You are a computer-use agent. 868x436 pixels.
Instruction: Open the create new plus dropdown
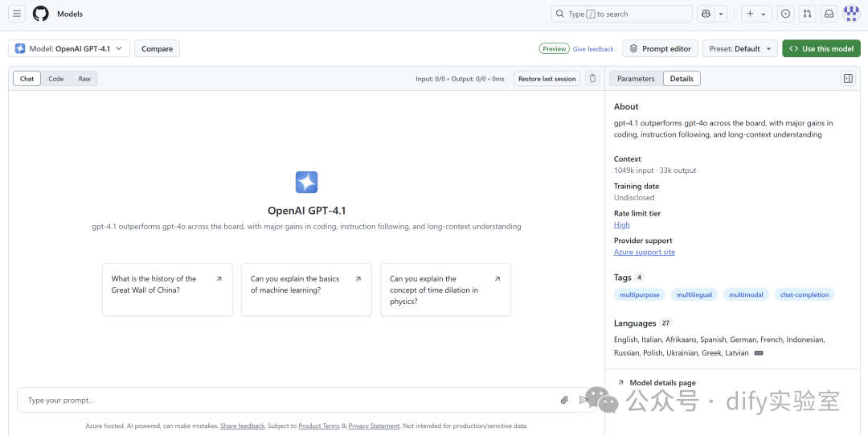[755, 14]
